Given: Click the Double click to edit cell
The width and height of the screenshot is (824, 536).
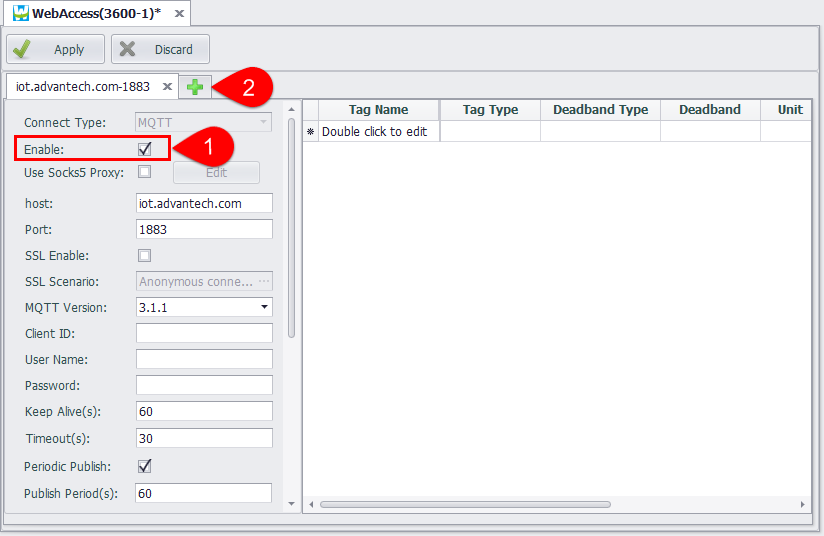Looking at the screenshot, I should 374,132.
